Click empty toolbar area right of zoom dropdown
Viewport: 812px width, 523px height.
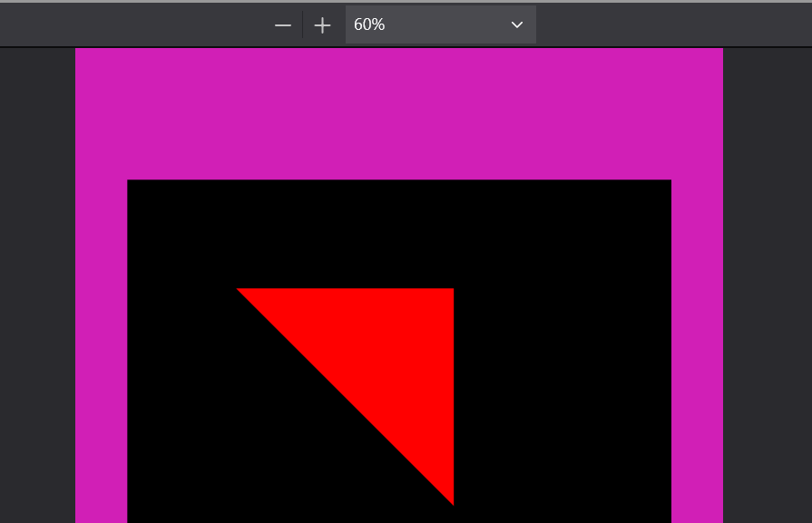671,25
